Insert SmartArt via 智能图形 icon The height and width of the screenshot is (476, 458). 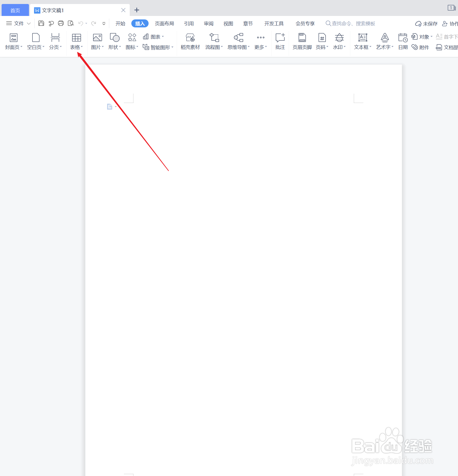[x=158, y=47]
